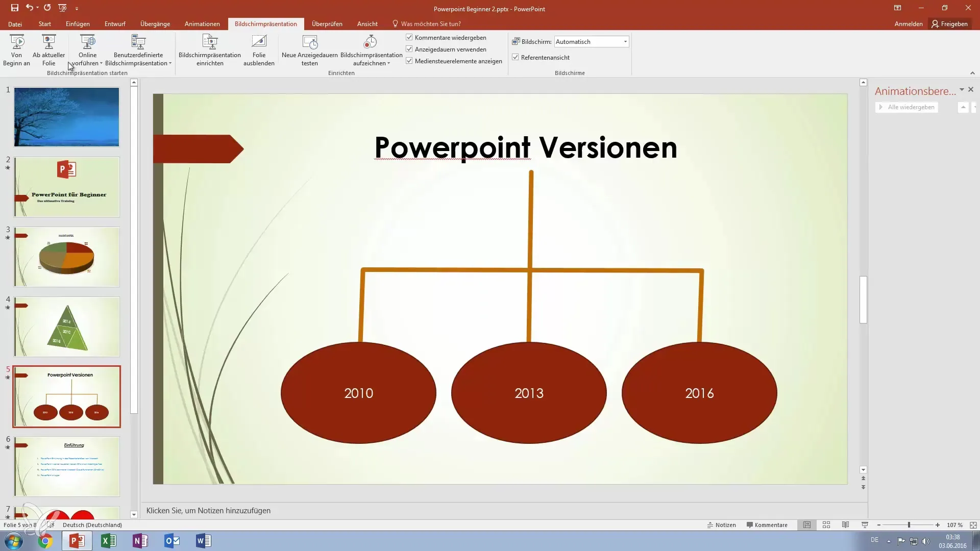Click spell check icon in status bar
The image size is (980, 551).
tap(50, 524)
